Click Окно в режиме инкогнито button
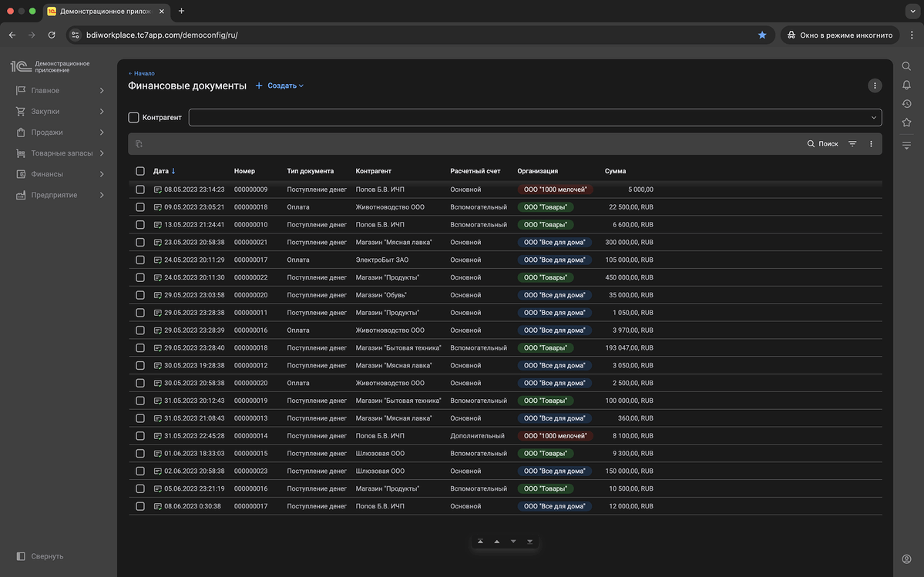Viewport: 924px width, 577px height. [x=840, y=35]
